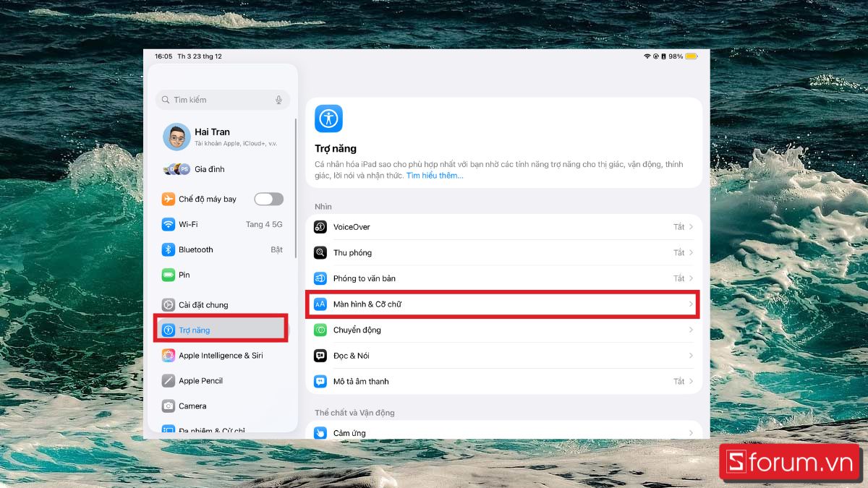Open Đọc & Nói settings row

point(504,356)
